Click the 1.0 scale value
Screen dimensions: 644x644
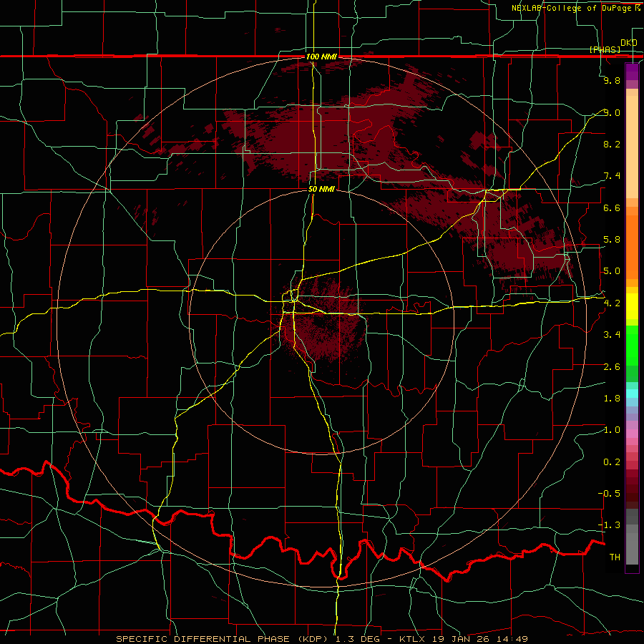[x=612, y=430]
